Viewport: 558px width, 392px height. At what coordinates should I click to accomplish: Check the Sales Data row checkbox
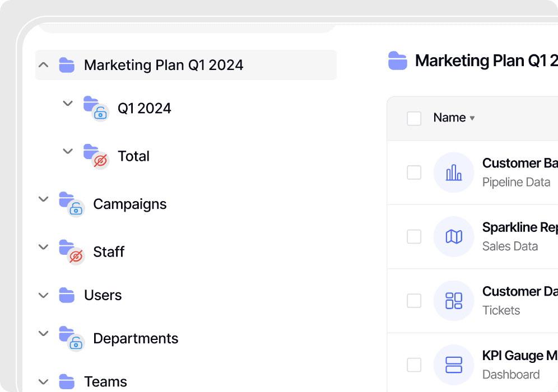pyautogui.click(x=414, y=237)
